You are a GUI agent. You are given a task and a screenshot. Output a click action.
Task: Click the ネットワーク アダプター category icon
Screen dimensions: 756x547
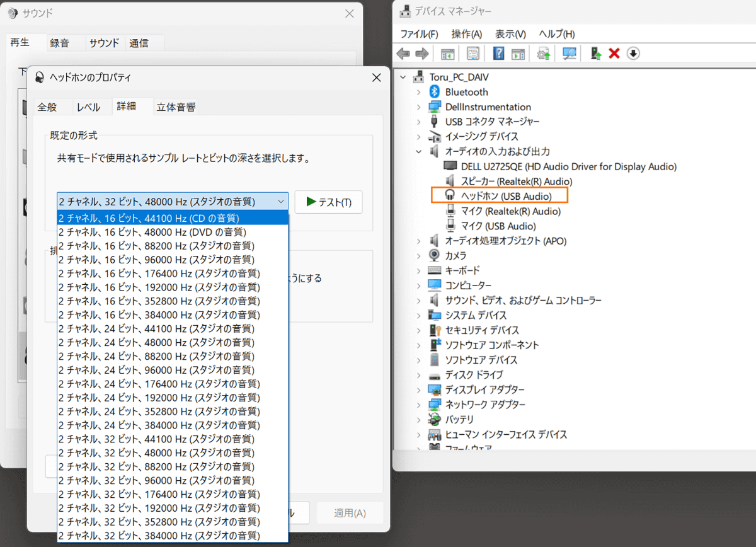point(434,404)
